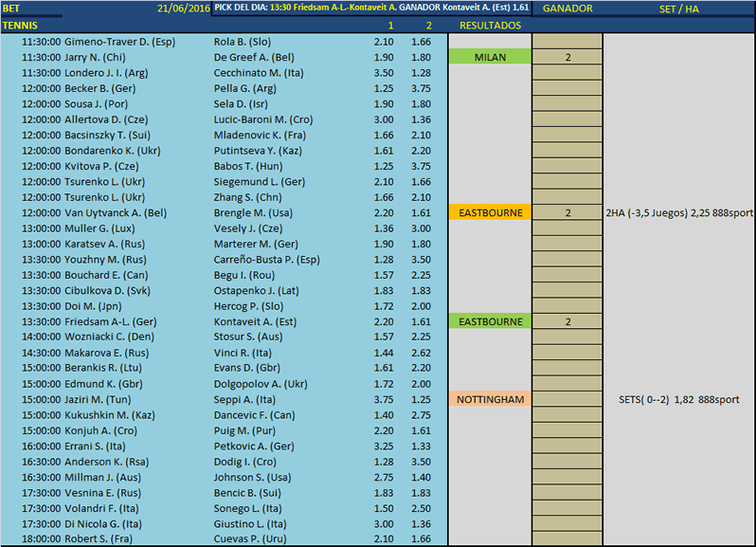Select Londero J. I. (Arg) cell
The image size is (756, 547).
[106, 73]
